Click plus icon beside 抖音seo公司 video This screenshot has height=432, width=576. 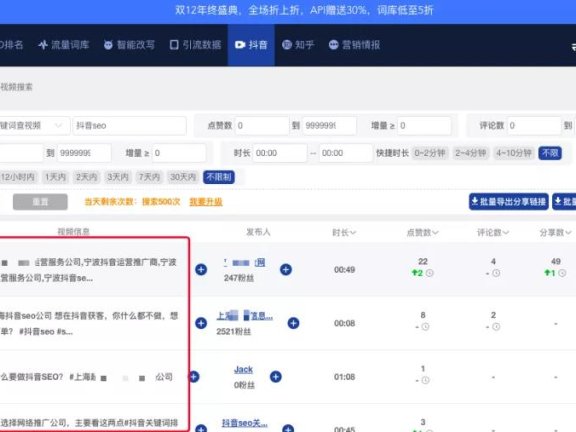click(x=201, y=323)
